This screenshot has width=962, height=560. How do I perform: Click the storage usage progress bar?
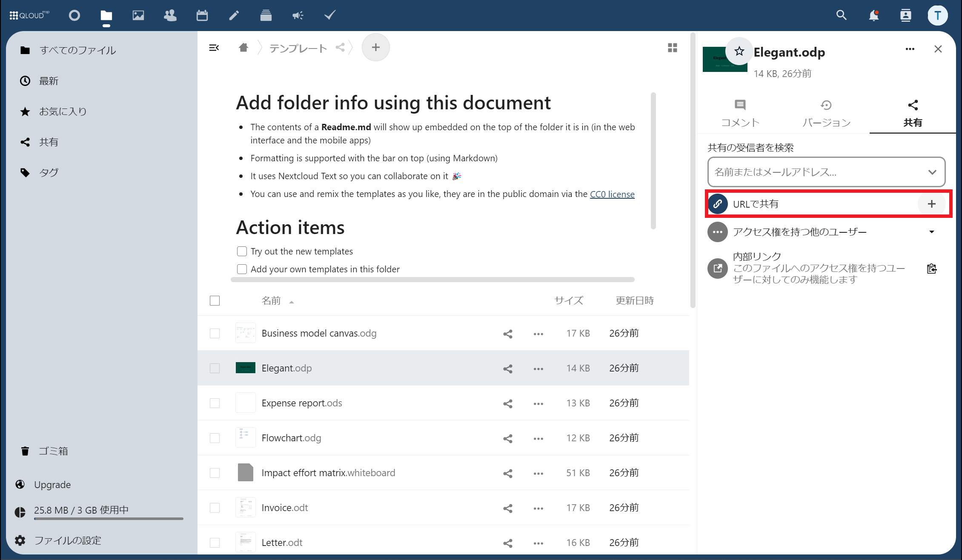(x=109, y=519)
